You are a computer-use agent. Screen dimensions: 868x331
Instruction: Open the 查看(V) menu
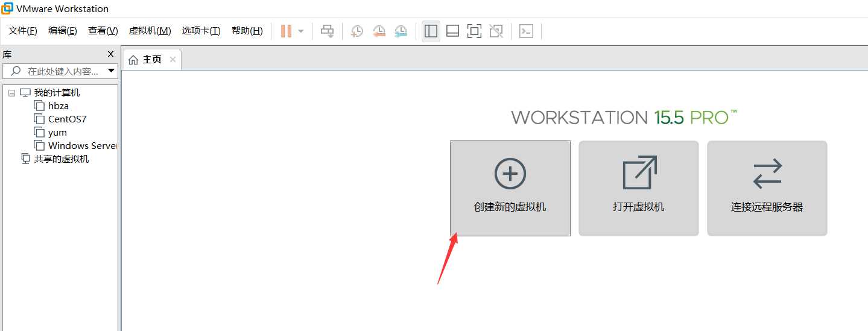click(x=103, y=31)
